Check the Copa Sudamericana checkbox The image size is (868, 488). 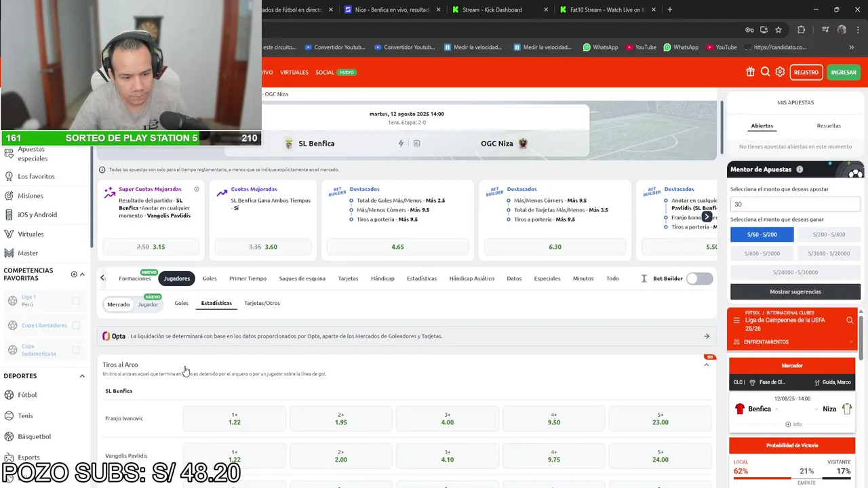point(76,350)
